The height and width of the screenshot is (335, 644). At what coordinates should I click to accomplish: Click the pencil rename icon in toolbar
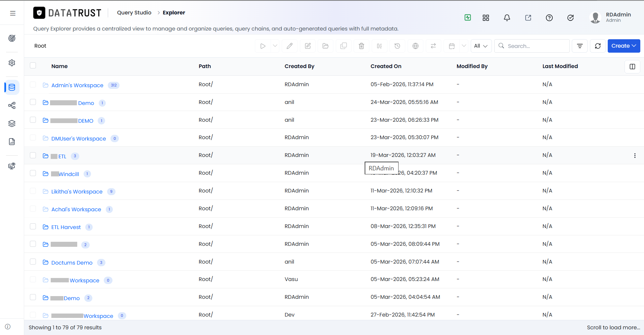point(289,46)
